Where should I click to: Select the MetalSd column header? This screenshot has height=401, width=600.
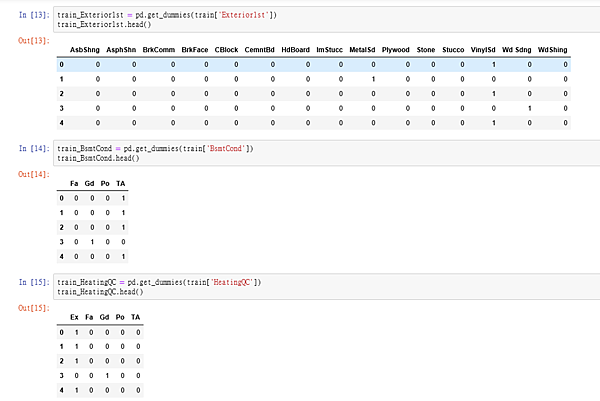click(x=362, y=50)
